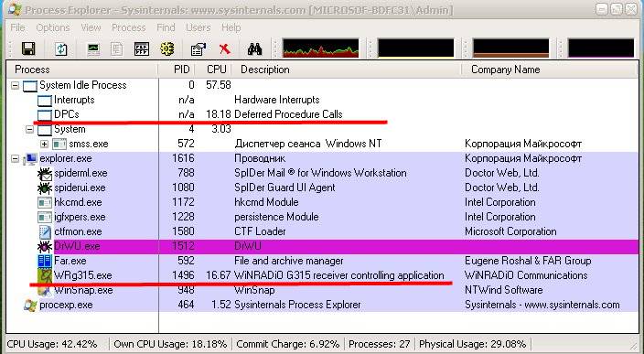Click the WRg315.exe application icon
Screen dimensions: 644x354
[x=44, y=275]
